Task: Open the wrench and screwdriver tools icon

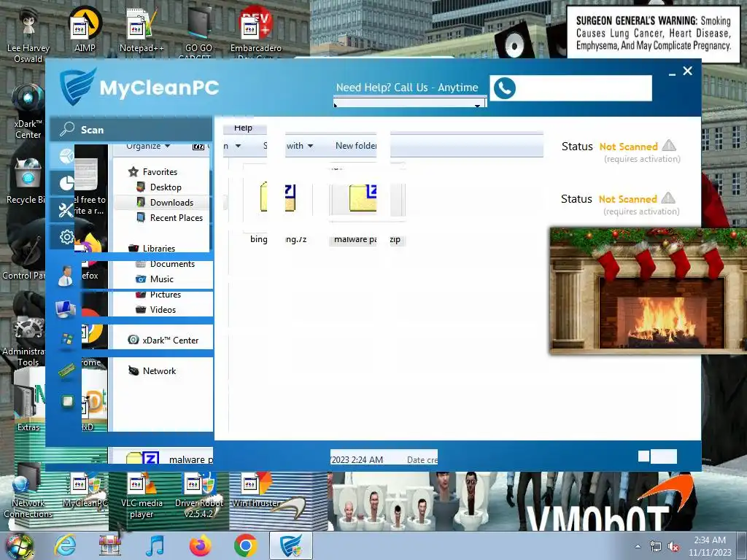Action: [x=66, y=209]
